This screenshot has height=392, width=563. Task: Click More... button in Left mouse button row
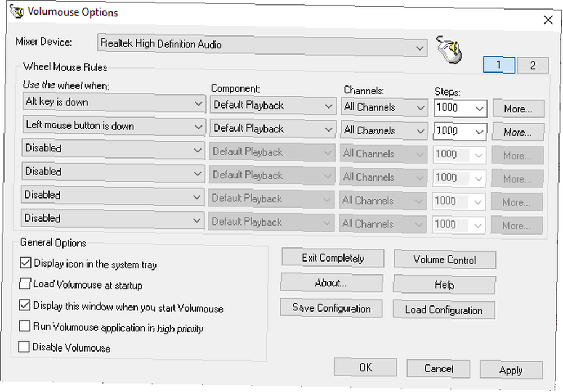click(x=518, y=132)
